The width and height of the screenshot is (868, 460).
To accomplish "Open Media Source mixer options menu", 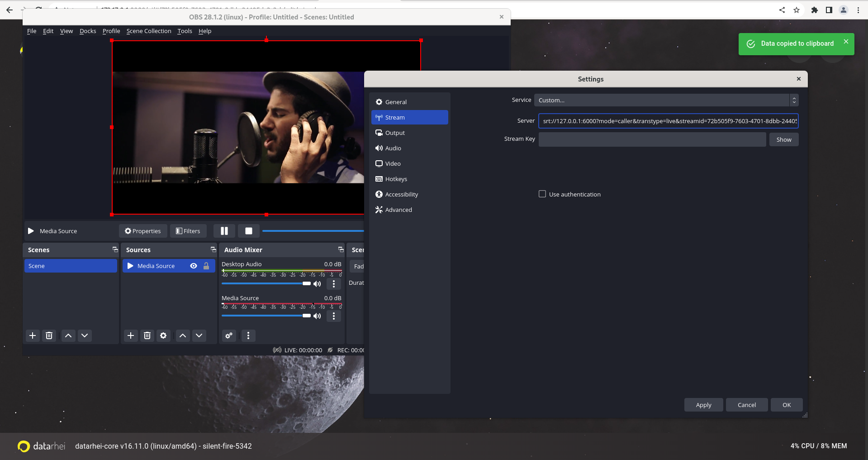I will [333, 316].
